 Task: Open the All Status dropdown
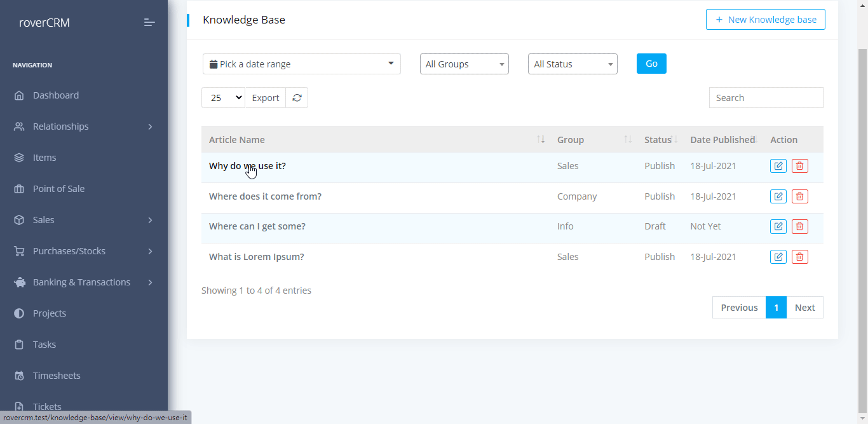click(x=572, y=64)
